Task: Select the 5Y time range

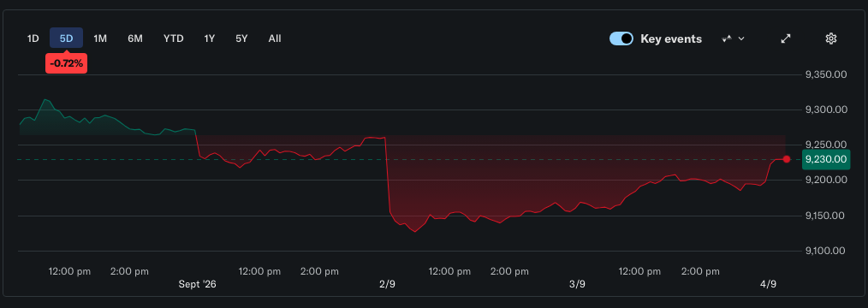Action: 241,38
